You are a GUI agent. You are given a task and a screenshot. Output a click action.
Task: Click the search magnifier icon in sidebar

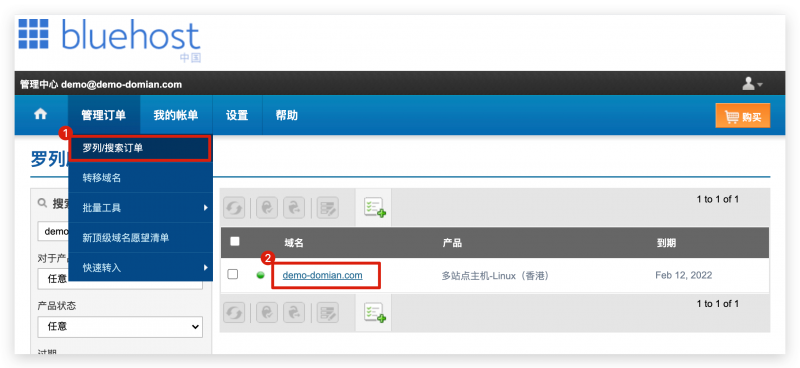42,203
